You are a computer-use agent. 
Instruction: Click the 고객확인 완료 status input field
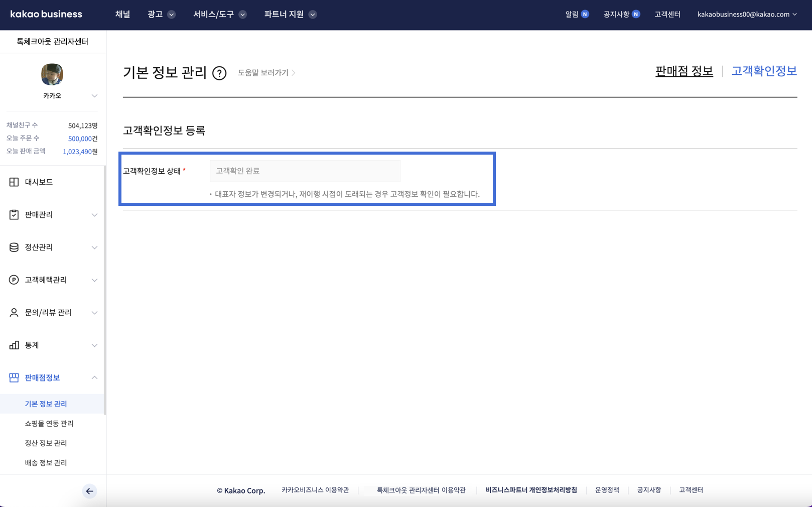(x=305, y=171)
